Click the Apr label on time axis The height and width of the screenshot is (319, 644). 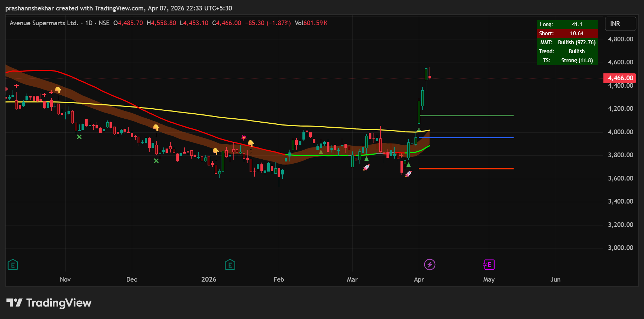tap(419, 279)
